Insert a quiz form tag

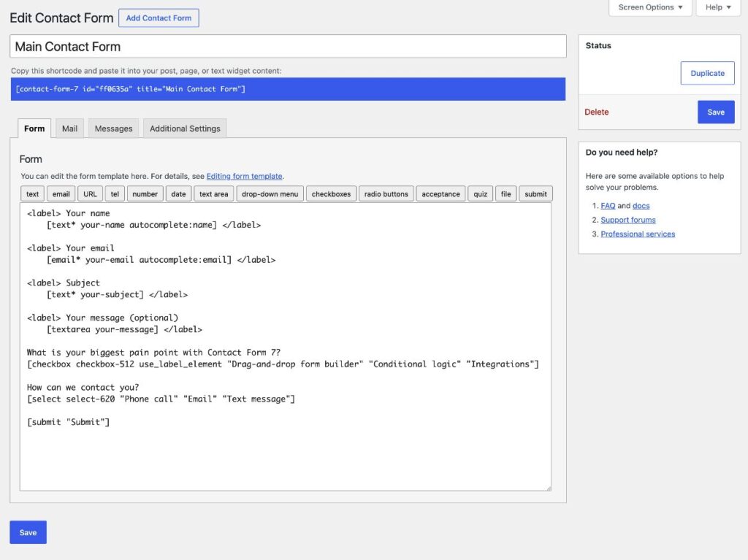481,194
